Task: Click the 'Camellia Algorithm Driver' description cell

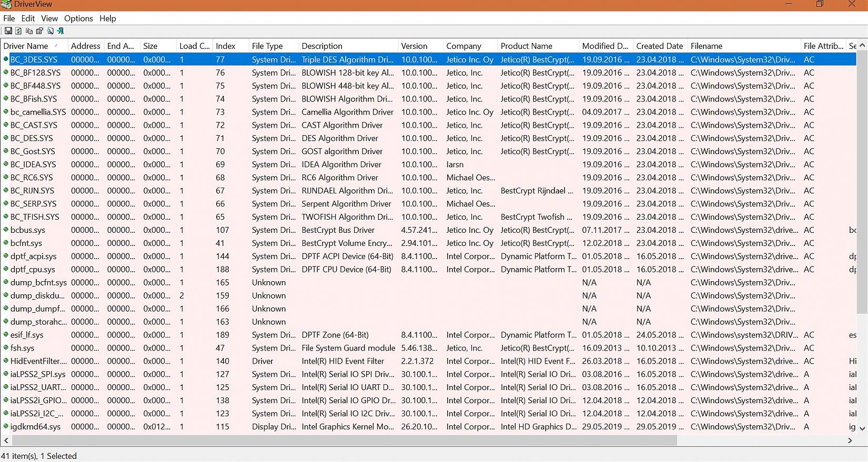Action: click(x=348, y=112)
